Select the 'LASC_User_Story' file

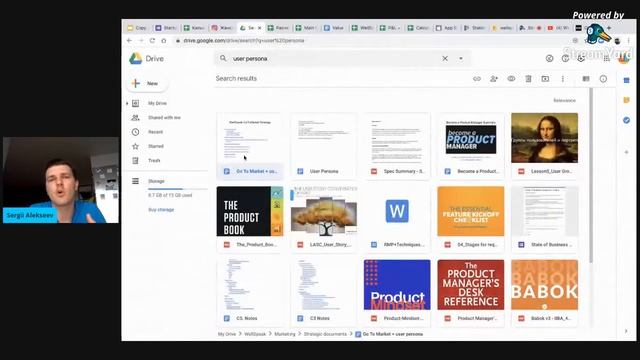pyautogui.click(x=324, y=220)
